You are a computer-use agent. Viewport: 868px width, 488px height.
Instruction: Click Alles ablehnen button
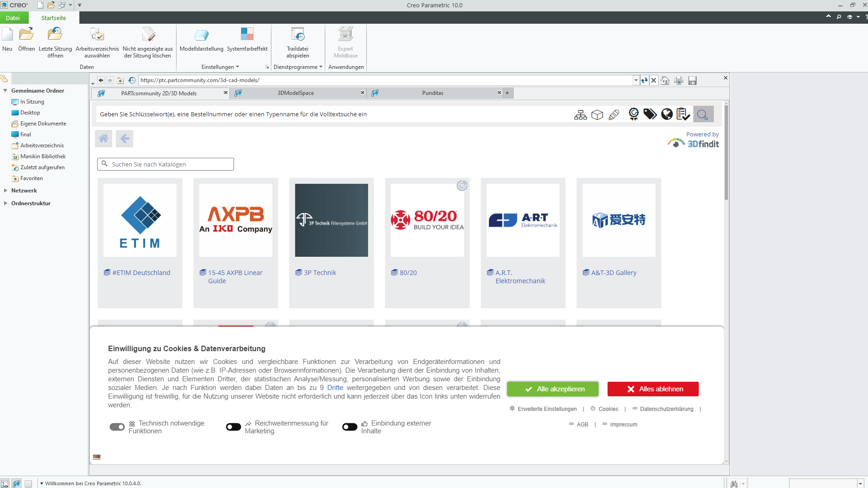click(653, 389)
